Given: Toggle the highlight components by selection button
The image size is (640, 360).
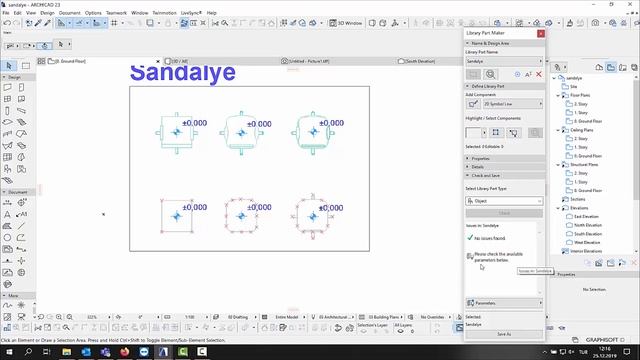Looking at the screenshot, I should click(496, 132).
